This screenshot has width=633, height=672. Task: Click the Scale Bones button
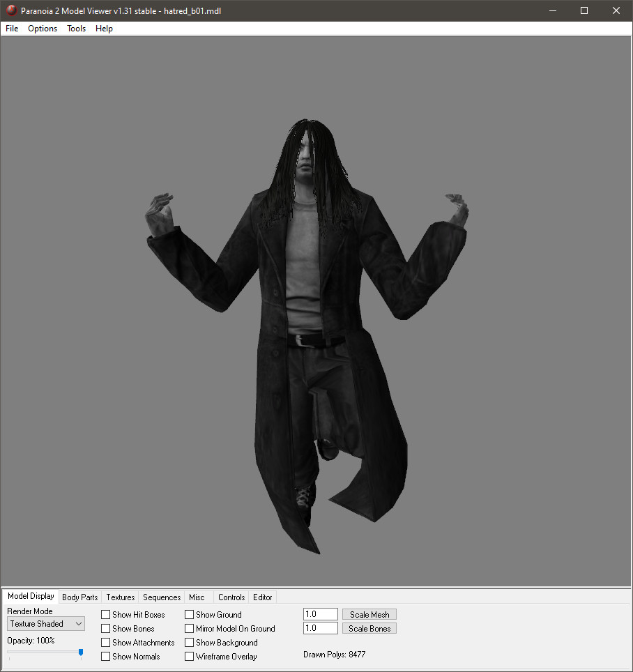pyautogui.click(x=369, y=629)
